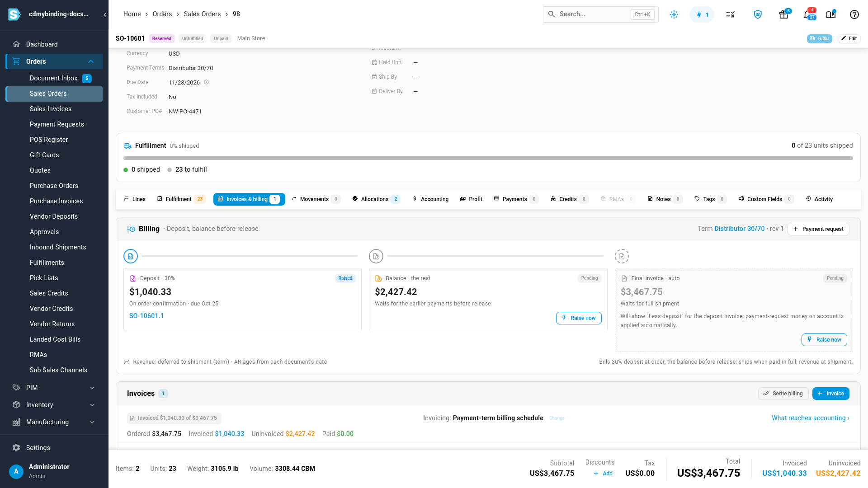Collapse the sidebar with the chevron
Viewport: 868px width, 488px height.
105,14
